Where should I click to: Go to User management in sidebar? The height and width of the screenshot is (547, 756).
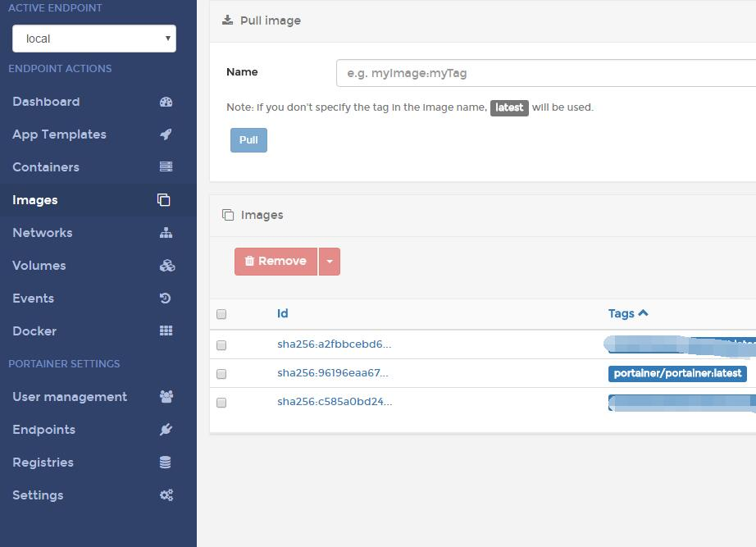coord(70,396)
